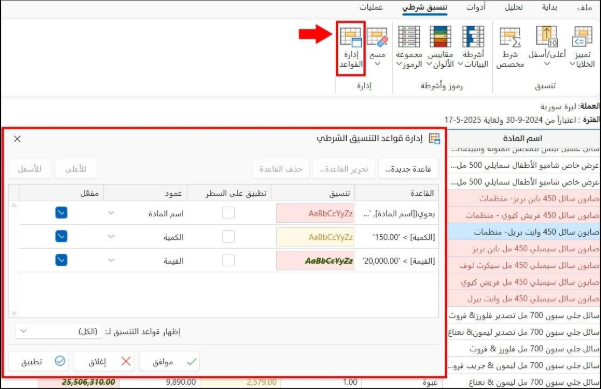The image size is (601, 389).
Task: Click pink format preview of اسم المادة rule
Action: [315, 213]
